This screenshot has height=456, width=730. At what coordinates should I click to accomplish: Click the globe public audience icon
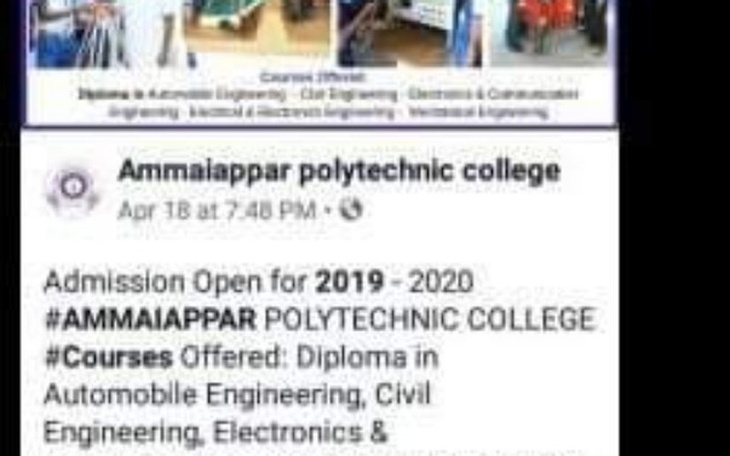(x=351, y=210)
